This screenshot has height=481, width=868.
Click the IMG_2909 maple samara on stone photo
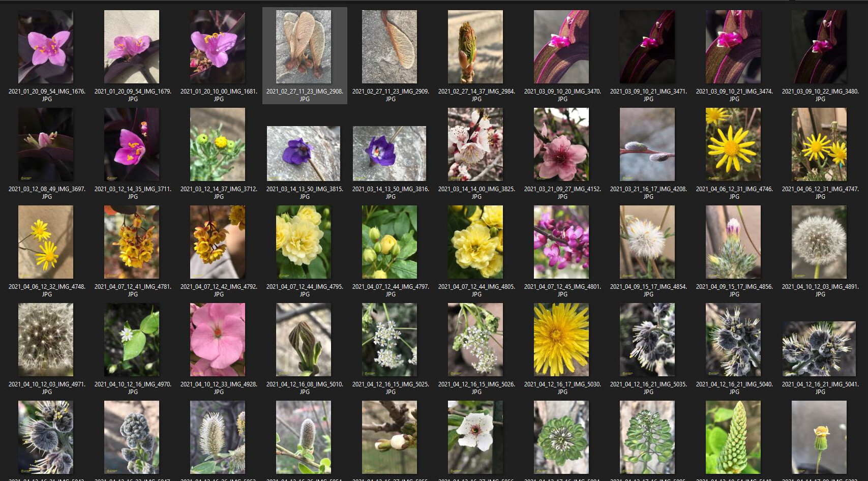coord(390,46)
